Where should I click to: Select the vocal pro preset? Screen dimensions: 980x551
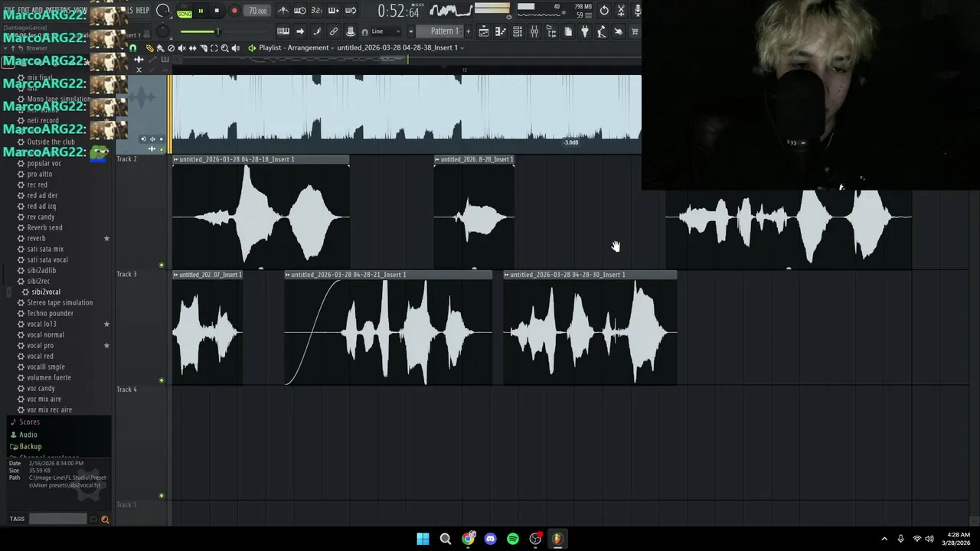coord(40,345)
